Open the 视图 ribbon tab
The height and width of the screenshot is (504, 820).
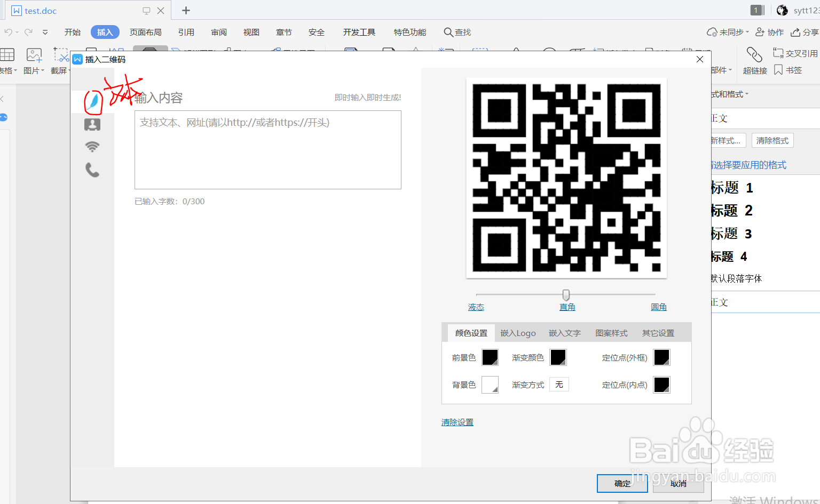(x=251, y=32)
